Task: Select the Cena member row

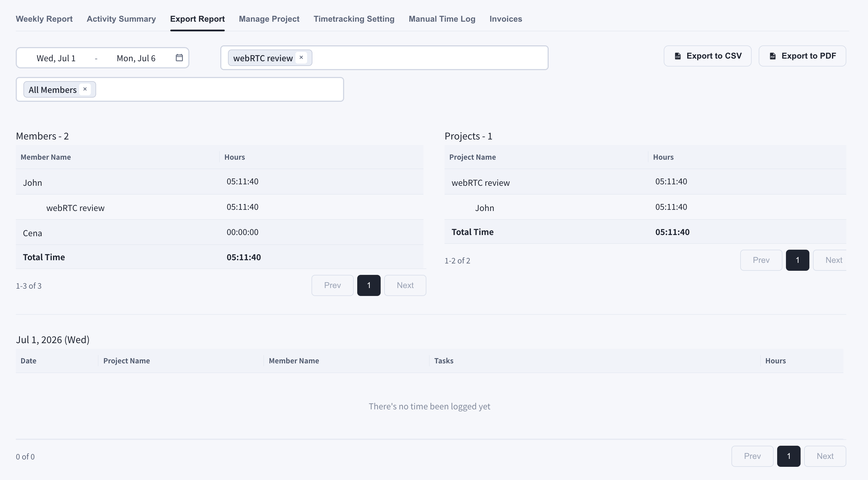Action: pos(220,232)
